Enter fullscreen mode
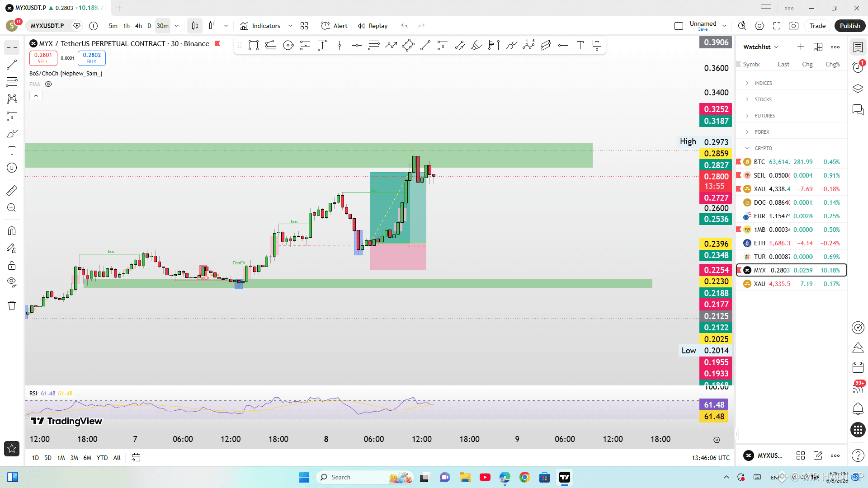Viewport: 868px width, 488px height. [x=777, y=26]
